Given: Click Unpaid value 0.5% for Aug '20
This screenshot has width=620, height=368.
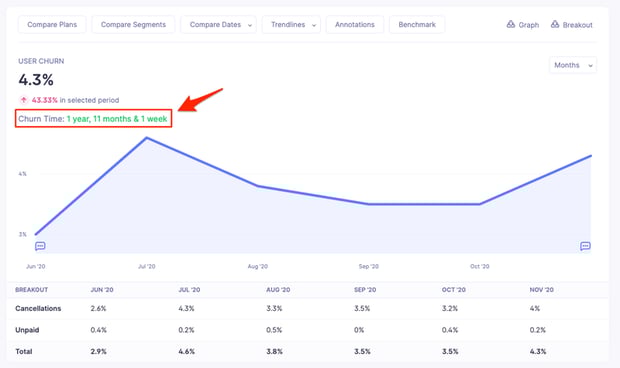Looking at the screenshot, I should (x=274, y=330).
